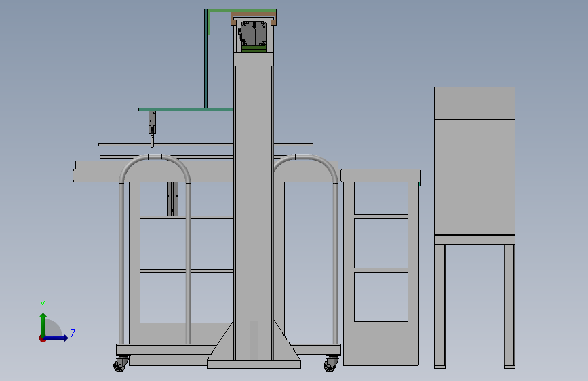Select the green horizontal arm plate

pos(186,110)
